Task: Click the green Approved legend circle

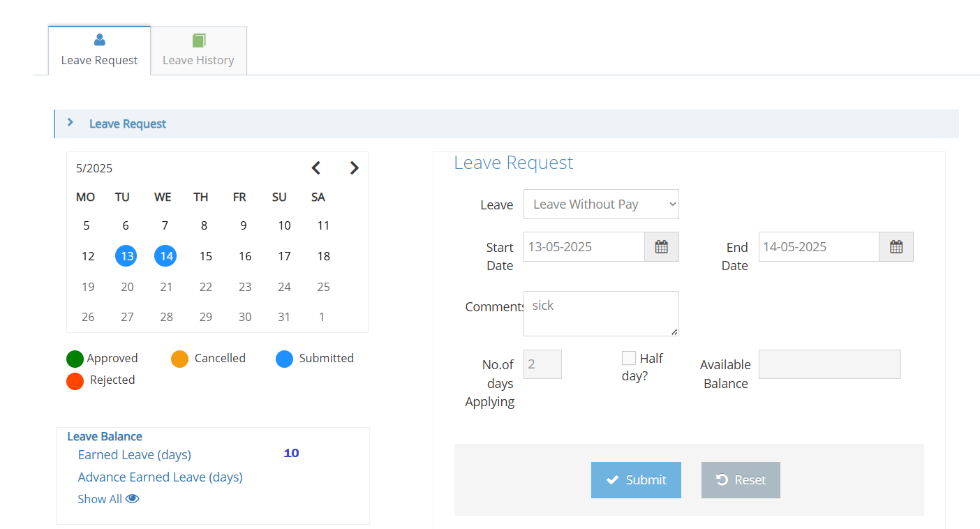Action: pos(75,359)
